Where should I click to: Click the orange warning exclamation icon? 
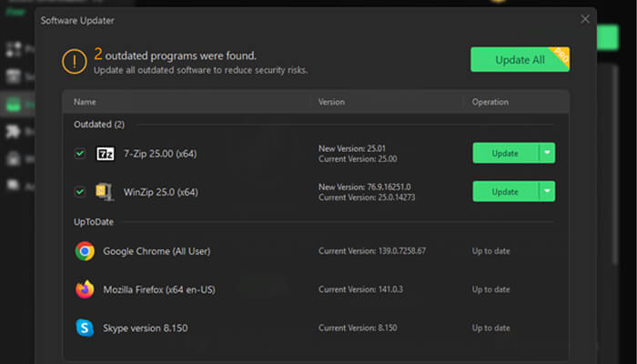[75, 61]
